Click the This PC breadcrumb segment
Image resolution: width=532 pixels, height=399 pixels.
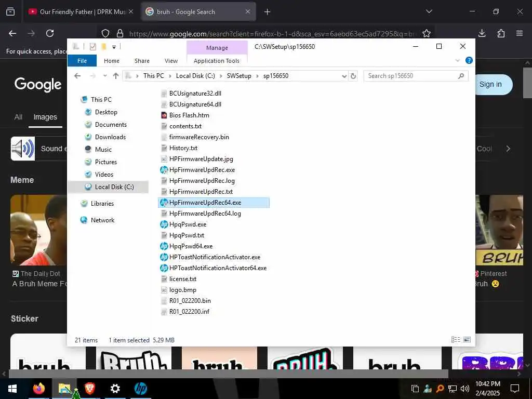[153, 76]
